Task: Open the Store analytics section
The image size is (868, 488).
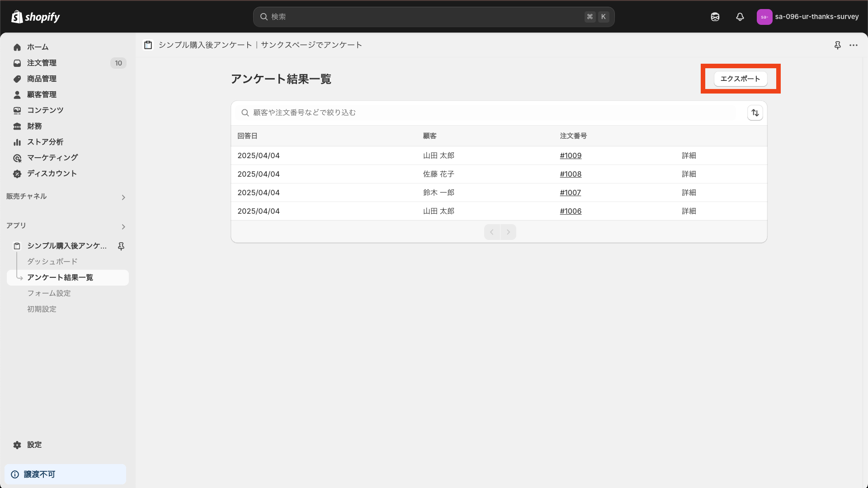Action: 45,142
